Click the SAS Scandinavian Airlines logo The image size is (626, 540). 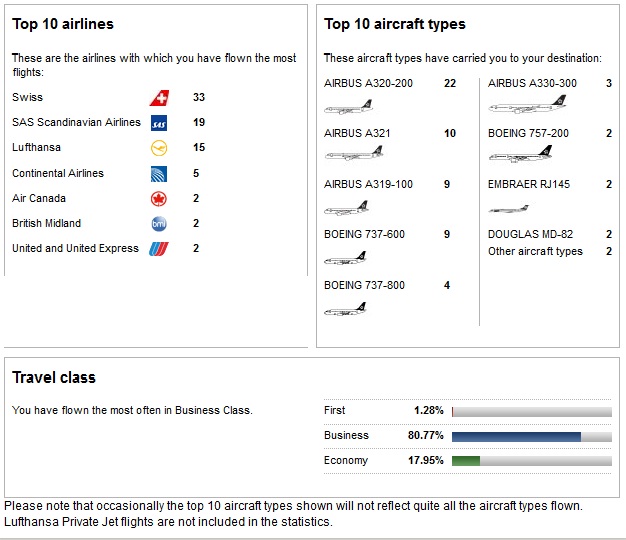tap(158, 123)
